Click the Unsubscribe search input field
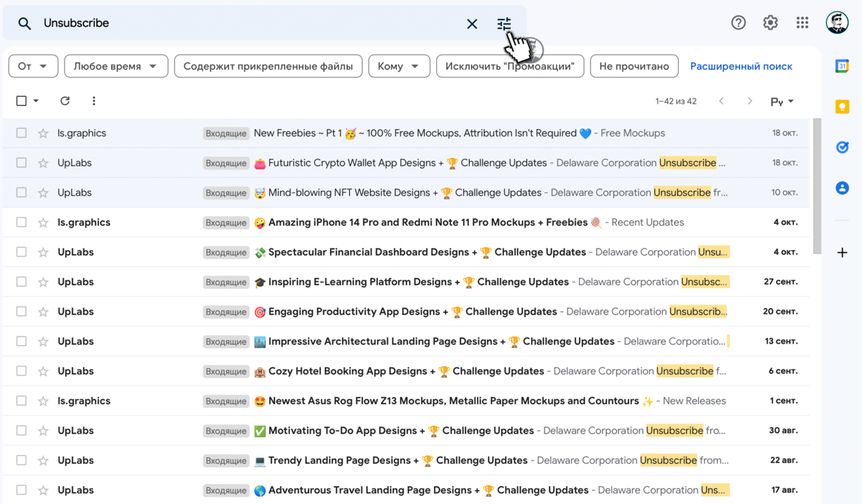The image size is (862, 504). (x=248, y=23)
